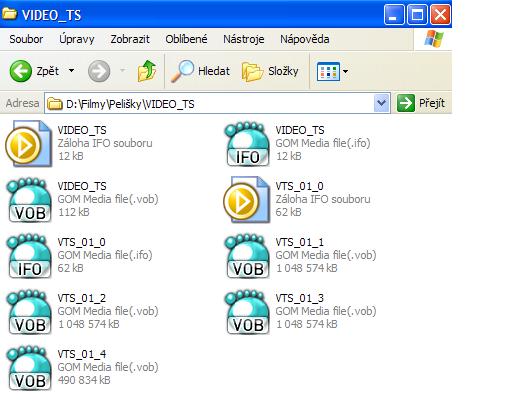Viewport: 512px width, 405px height.
Task: Click the Windows flag logo
Action: [x=434, y=39]
